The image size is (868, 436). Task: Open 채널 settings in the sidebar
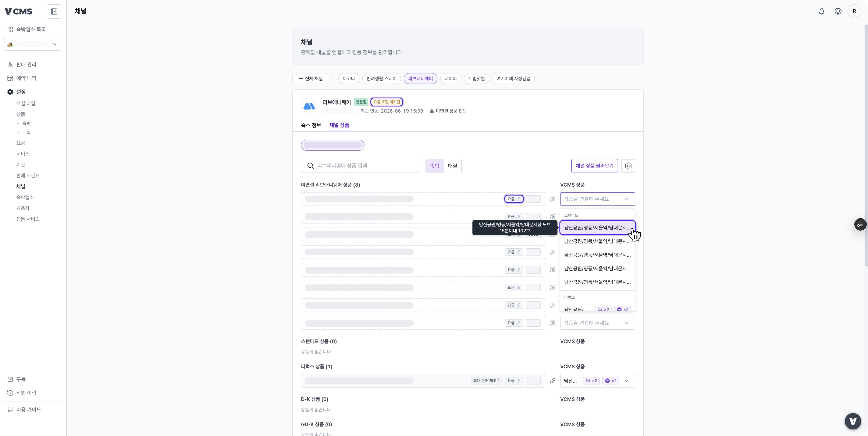21,186
